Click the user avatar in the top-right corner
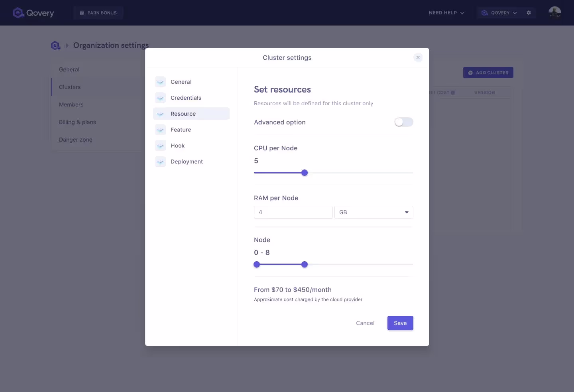 (555, 13)
